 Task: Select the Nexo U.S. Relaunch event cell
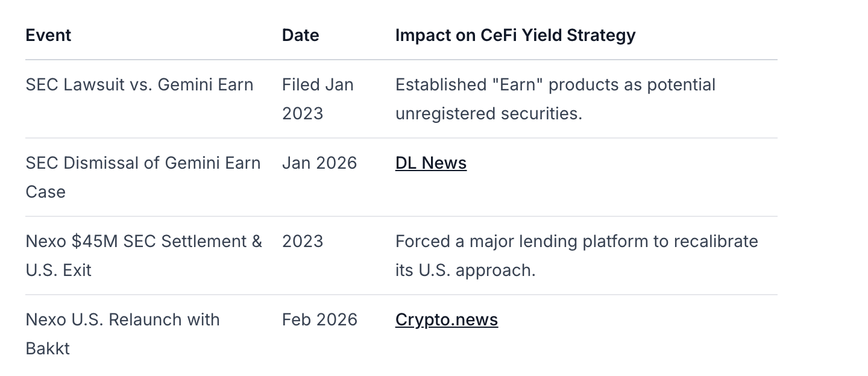click(122, 320)
